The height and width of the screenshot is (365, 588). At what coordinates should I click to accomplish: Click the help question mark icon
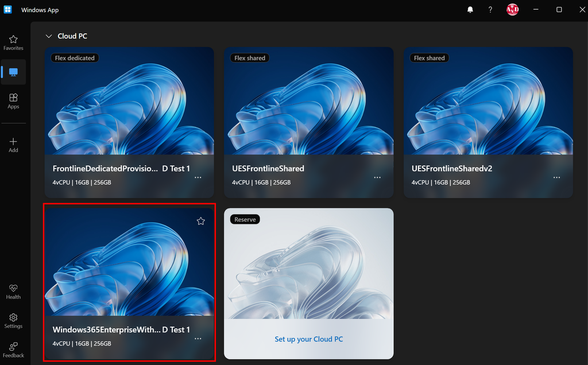click(490, 10)
